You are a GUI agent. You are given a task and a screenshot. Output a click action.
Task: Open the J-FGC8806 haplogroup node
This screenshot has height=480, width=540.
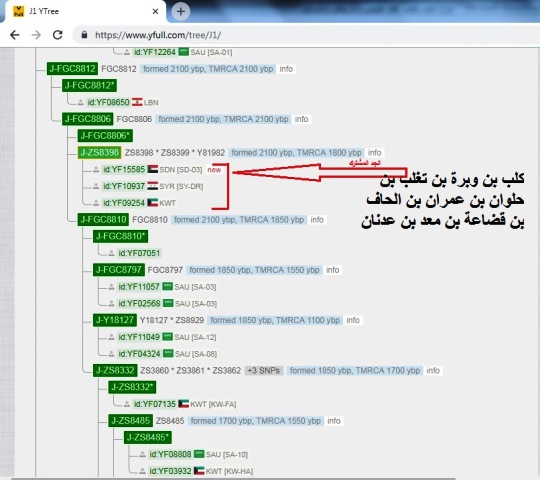pyautogui.click(x=87, y=119)
